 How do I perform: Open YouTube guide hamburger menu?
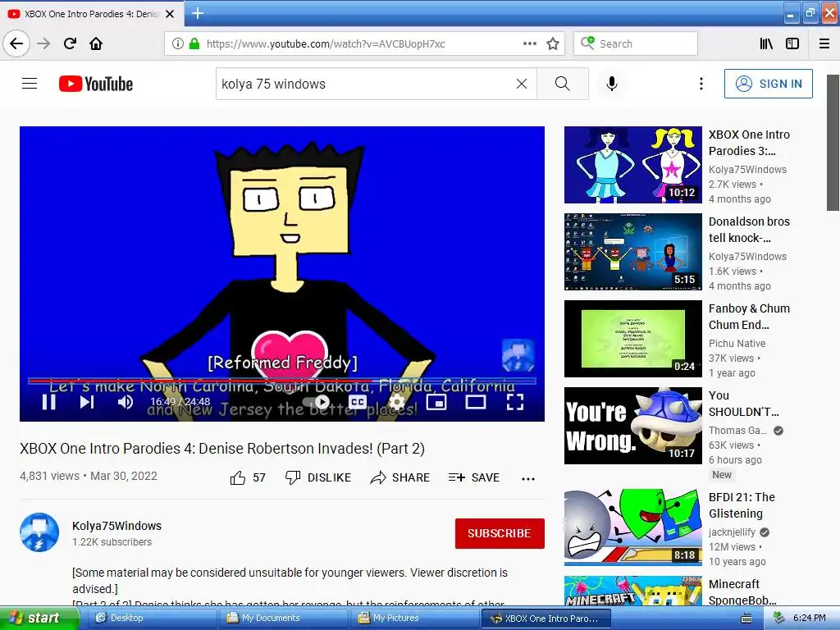click(30, 84)
